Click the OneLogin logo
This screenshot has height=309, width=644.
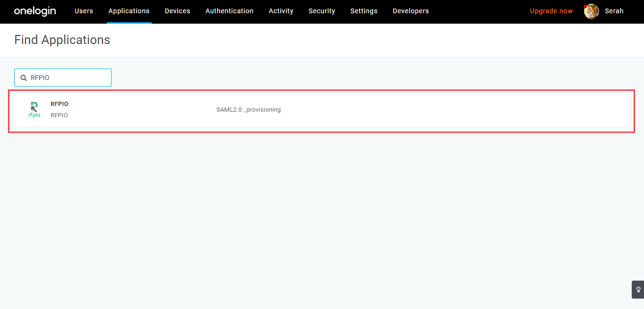(35, 11)
